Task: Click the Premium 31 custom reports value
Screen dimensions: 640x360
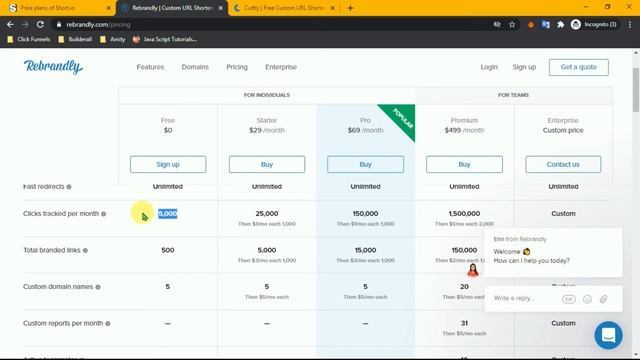Action: pos(464,323)
